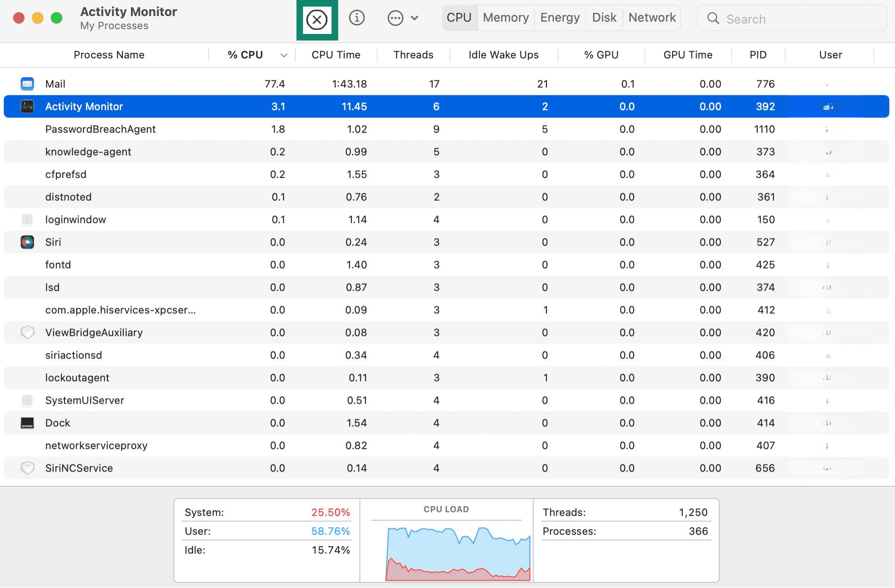Open the Disk tab
895x588 pixels.
604,18
